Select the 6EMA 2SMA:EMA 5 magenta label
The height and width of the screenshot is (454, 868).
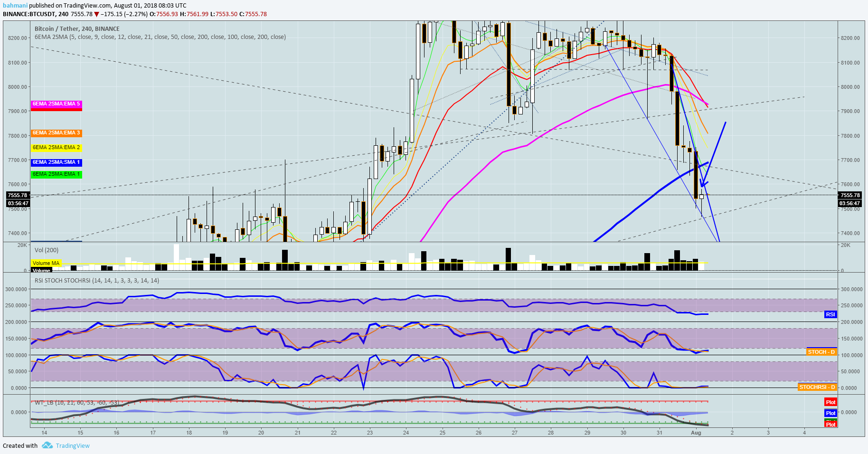[57, 104]
